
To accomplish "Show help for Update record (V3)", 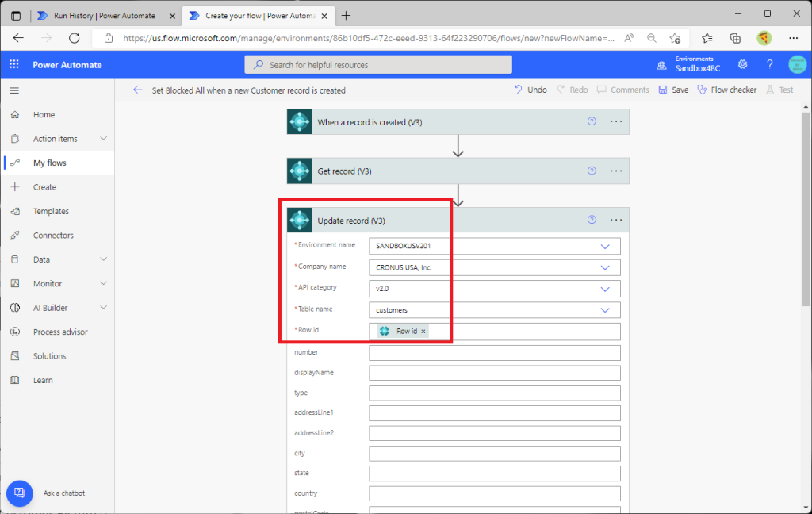I will click(592, 220).
